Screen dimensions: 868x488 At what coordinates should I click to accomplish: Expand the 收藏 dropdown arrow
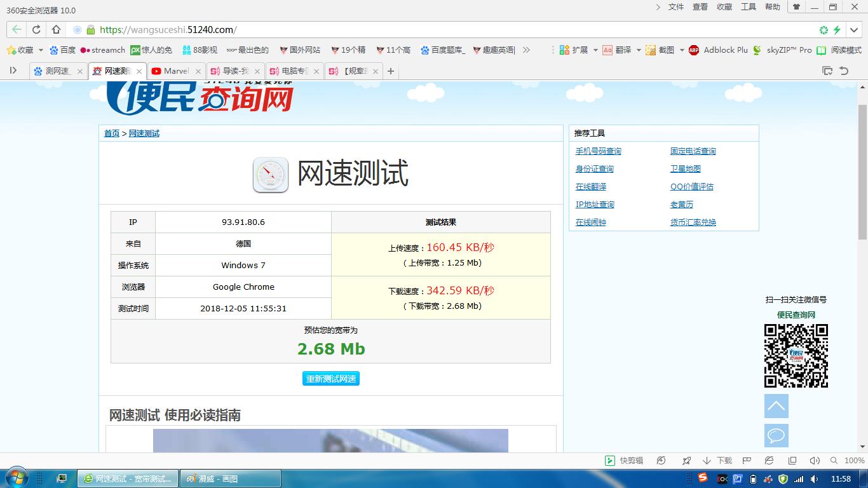pyautogui.click(x=41, y=50)
